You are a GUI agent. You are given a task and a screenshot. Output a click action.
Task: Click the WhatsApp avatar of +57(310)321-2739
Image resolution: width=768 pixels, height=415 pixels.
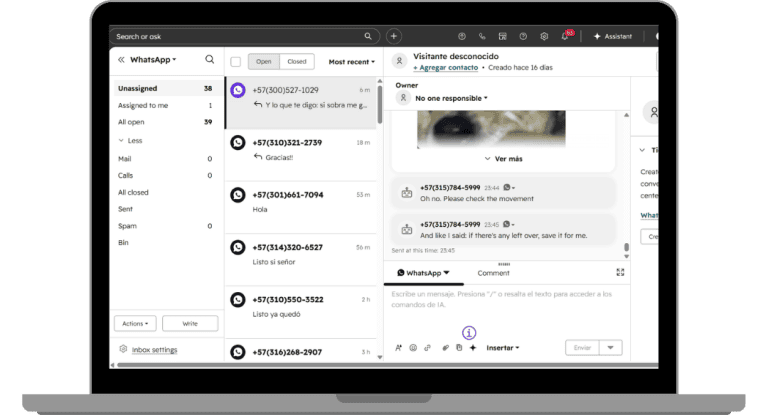coord(238,143)
